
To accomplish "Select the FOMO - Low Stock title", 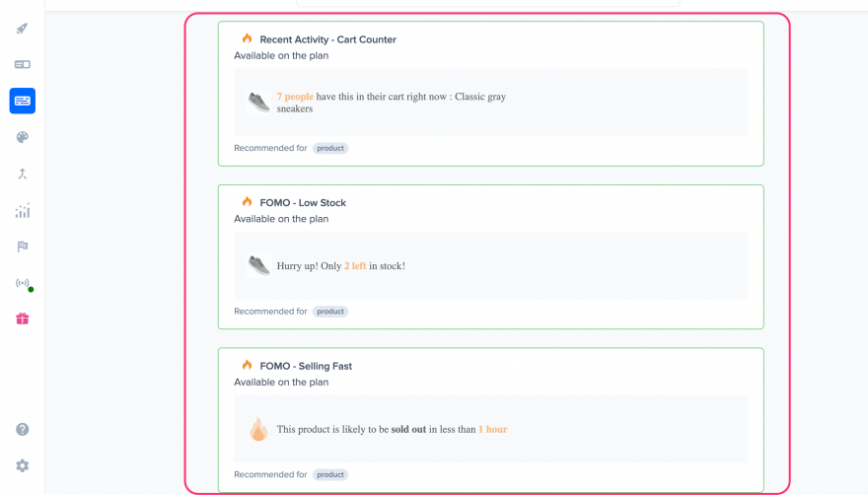I will coord(302,202).
